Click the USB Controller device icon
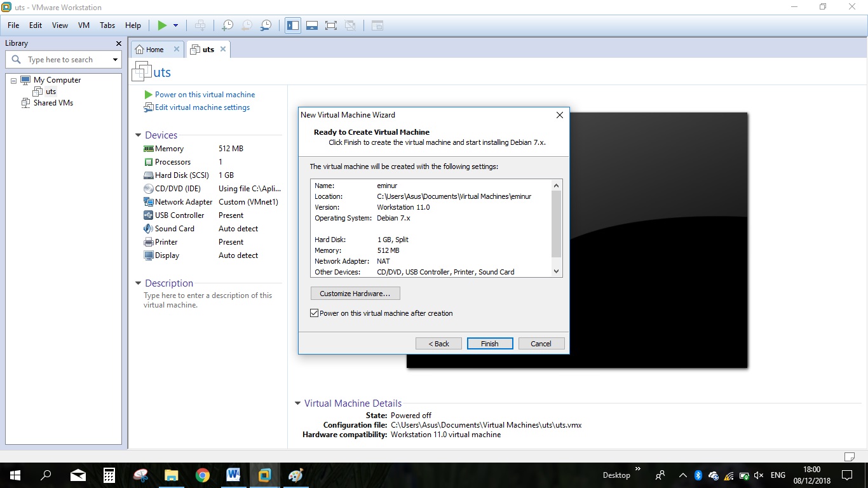 coord(148,215)
